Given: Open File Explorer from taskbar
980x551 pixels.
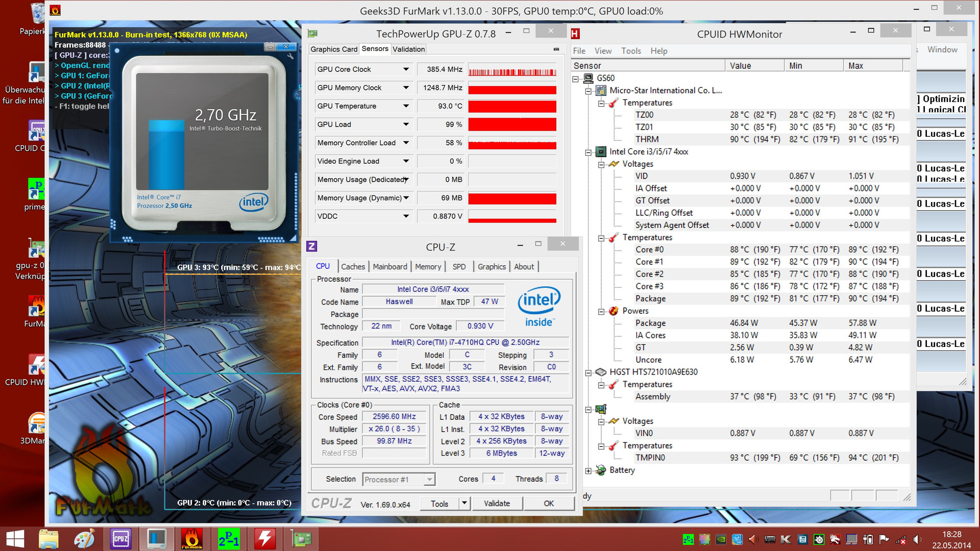Looking at the screenshot, I should coord(48,539).
